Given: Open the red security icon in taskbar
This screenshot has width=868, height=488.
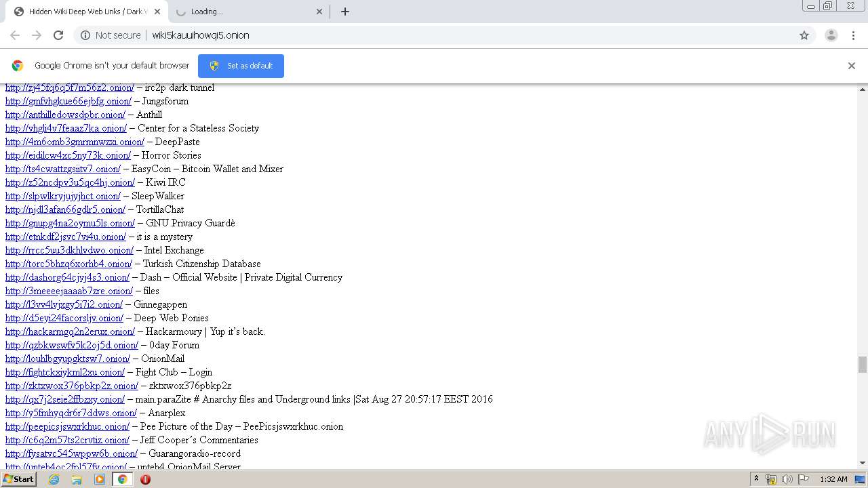Looking at the screenshot, I should (x=145, y=479).
